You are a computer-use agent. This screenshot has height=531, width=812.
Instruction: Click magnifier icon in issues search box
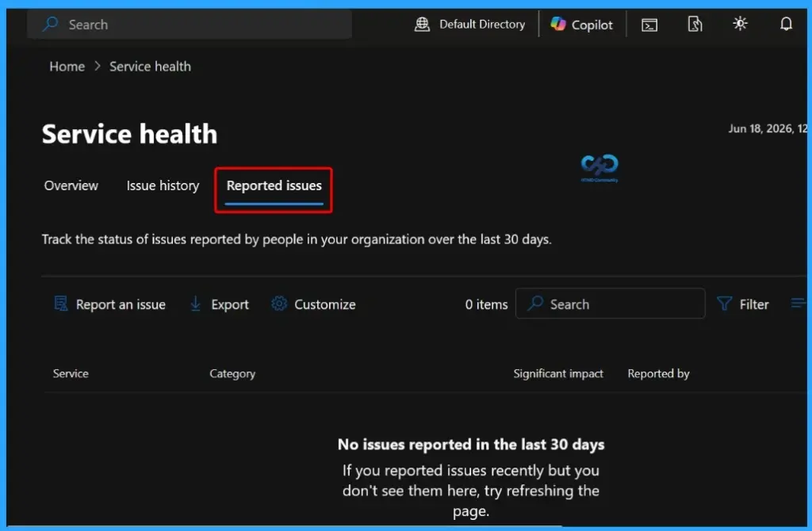[535, 304]
